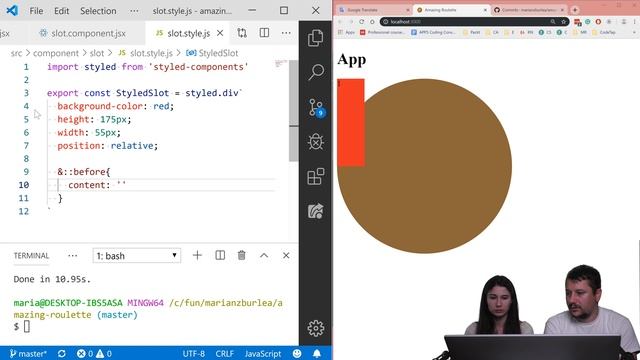Split the editor to the right
640x360 pixels.
click(x=264, y=33)
